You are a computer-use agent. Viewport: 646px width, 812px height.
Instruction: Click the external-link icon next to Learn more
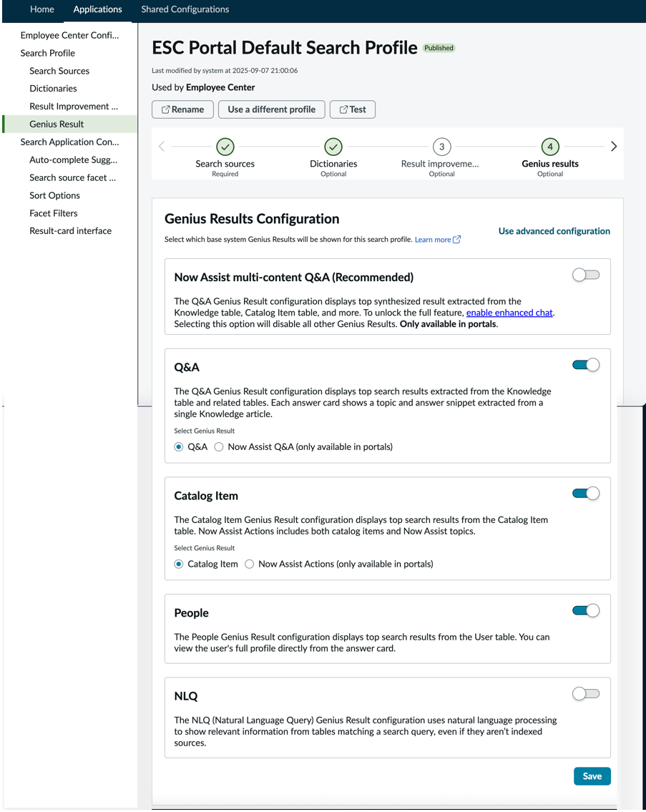tap(456, 239)
